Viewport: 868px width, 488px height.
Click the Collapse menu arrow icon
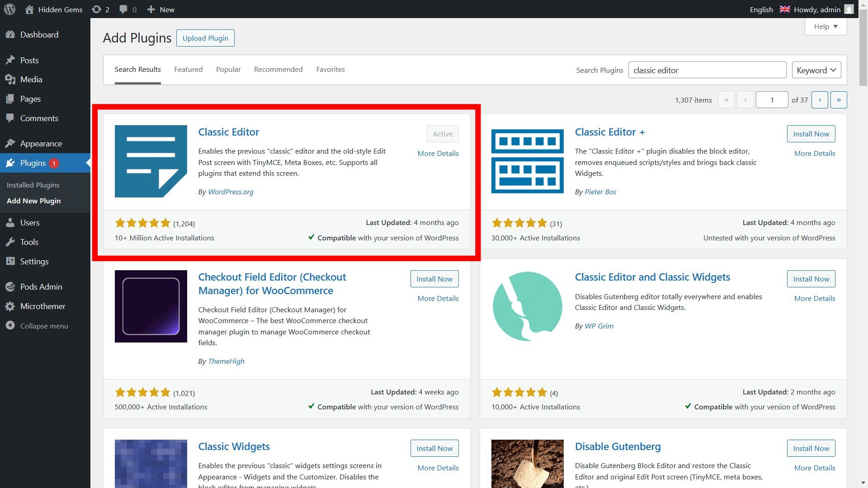click(10, 326)
